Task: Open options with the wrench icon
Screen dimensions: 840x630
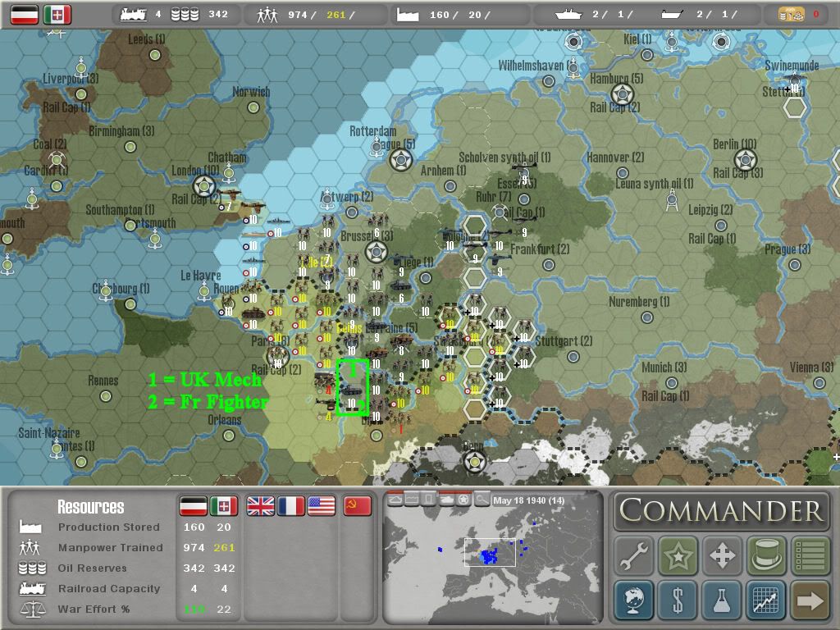Action: pyautogui.click(x=634, y=556)
